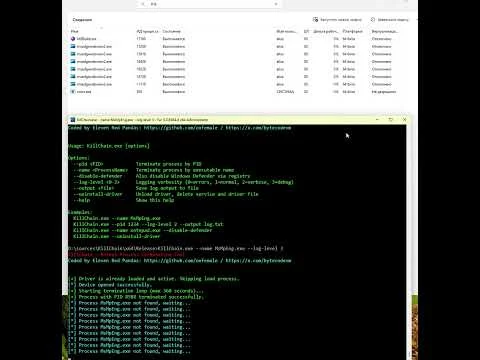The width and height of the screenshot is (480, 360).
Task: Close the KillChain console window
Action: [404, 119]
